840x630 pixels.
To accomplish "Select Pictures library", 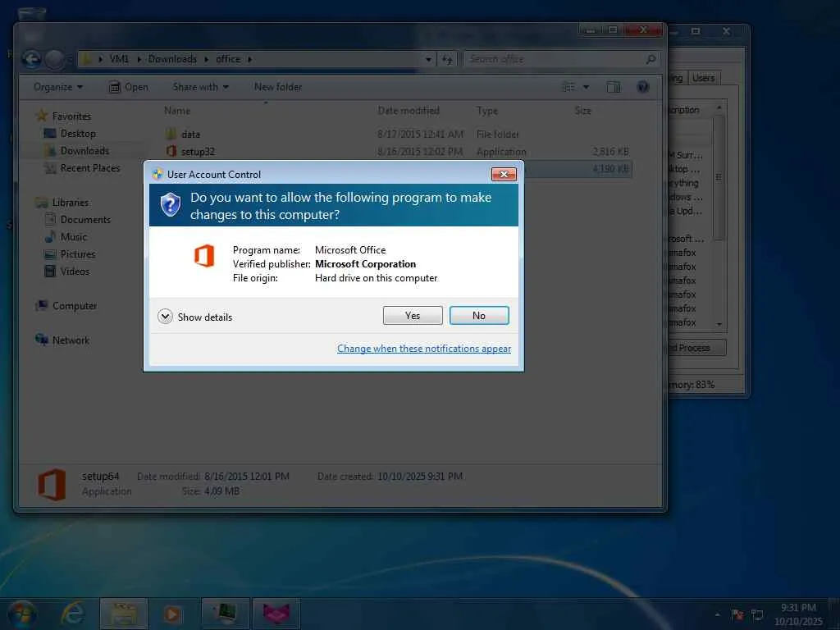I will tap(78, 254).
